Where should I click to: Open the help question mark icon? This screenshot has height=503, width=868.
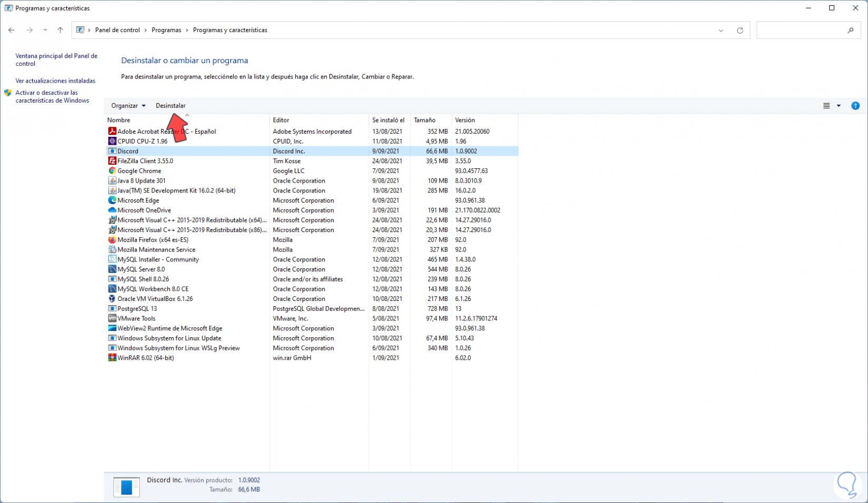(x=855, y=106)
